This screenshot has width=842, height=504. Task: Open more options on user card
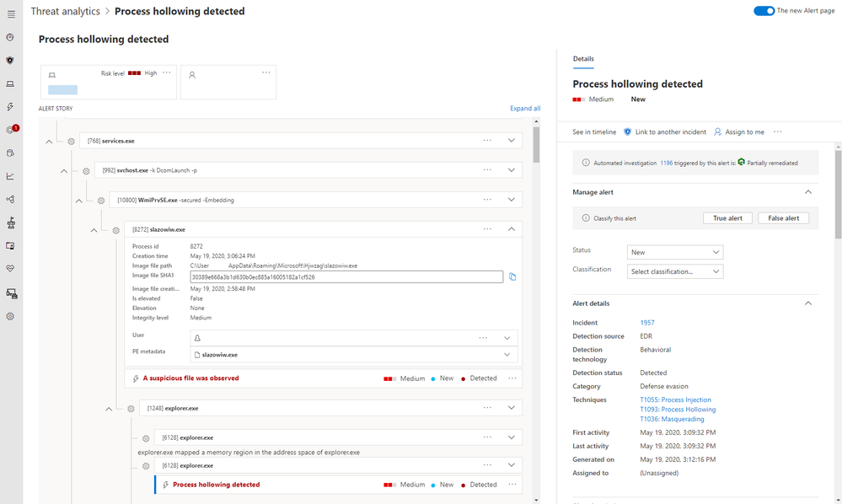tap(265, 72)
